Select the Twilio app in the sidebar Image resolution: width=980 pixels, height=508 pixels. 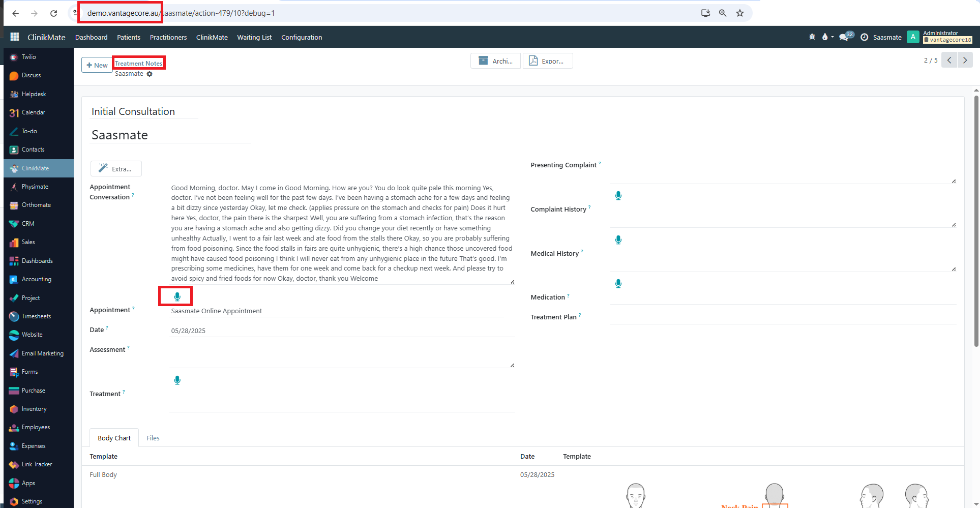tap(28, 56)
